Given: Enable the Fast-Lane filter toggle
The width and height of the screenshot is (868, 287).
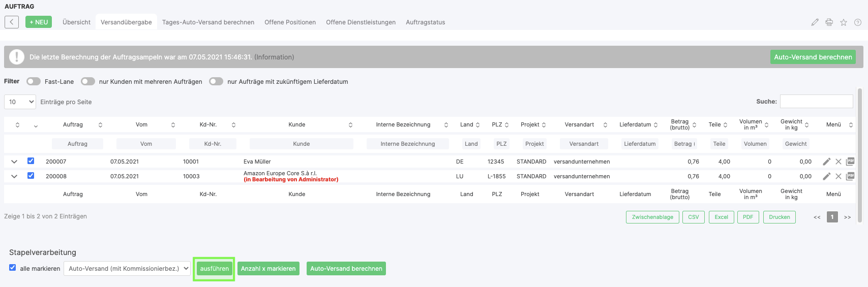Looking at the screenshot, I should click(x=34, y=81).
